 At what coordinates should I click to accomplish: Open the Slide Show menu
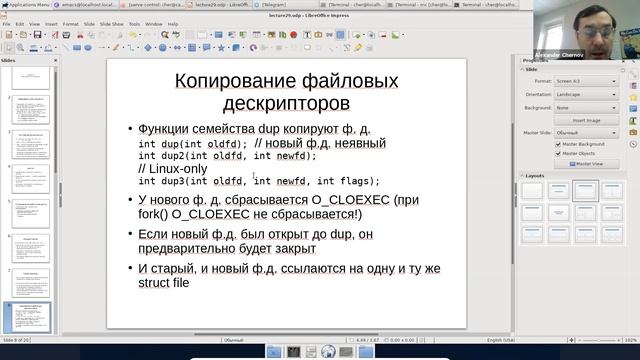111,24
